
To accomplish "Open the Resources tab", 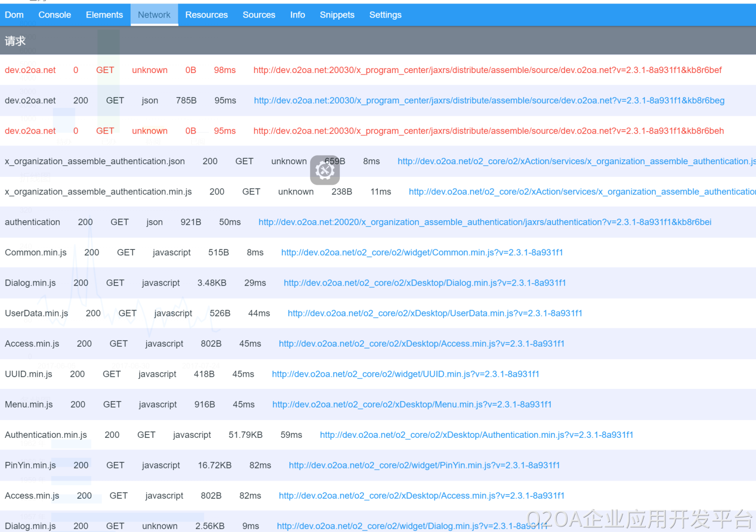I will (206, 15).
